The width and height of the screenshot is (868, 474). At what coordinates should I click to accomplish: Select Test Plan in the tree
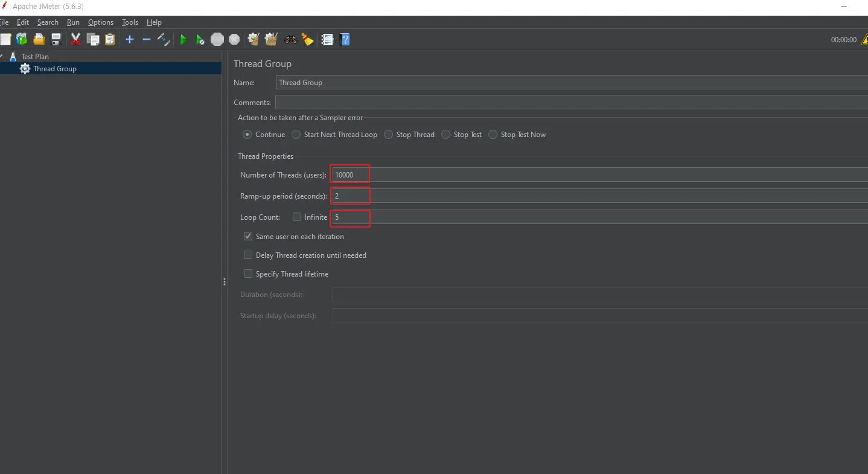coord(35,57)
